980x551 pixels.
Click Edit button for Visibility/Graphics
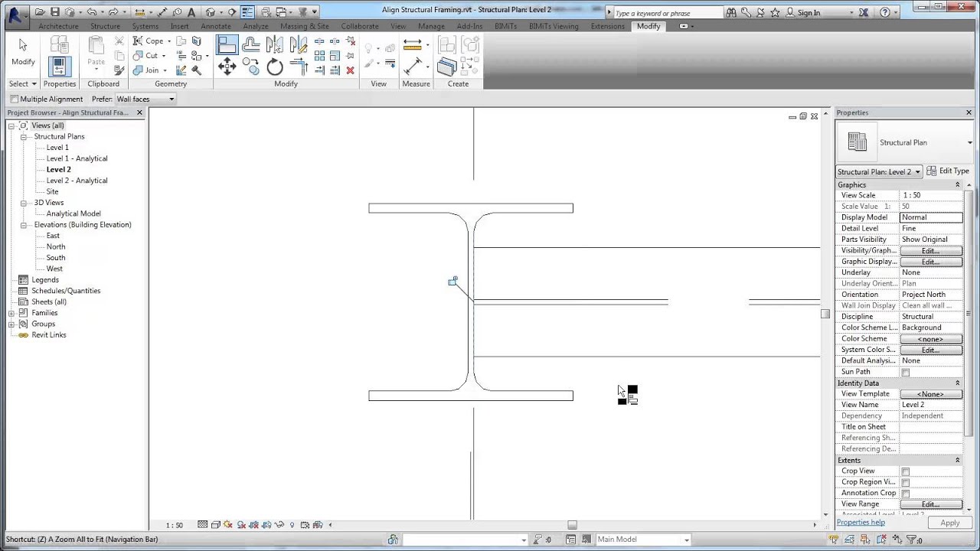tap(931, 251)
